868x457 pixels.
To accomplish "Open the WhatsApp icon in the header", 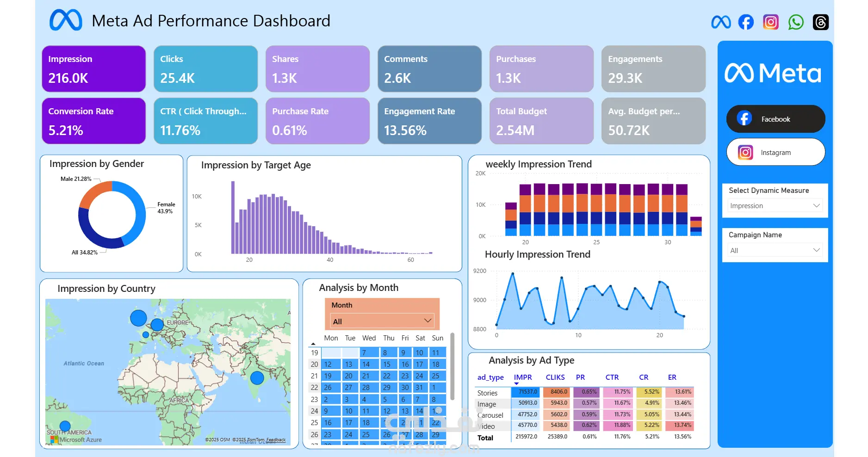I will 796,22.
